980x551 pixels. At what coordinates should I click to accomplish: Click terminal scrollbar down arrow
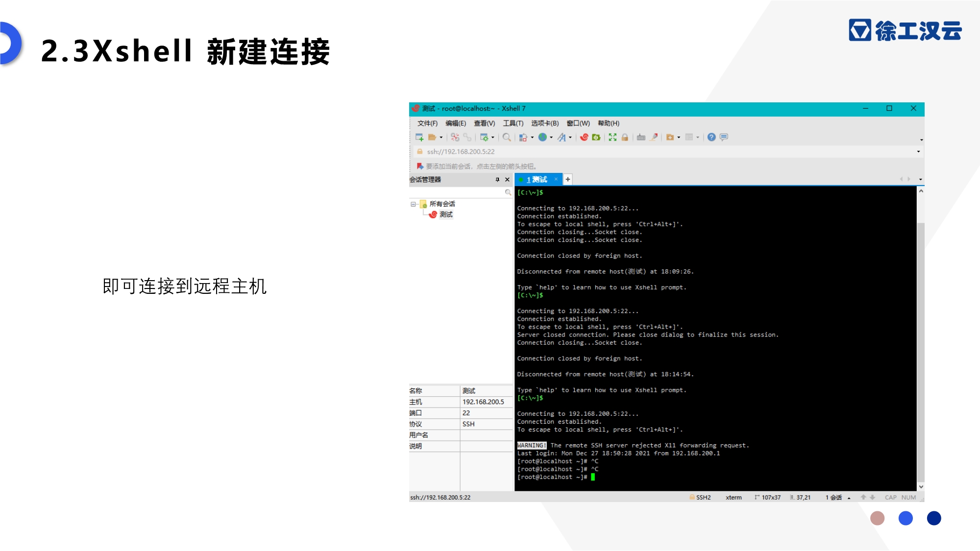coord(921,487)
